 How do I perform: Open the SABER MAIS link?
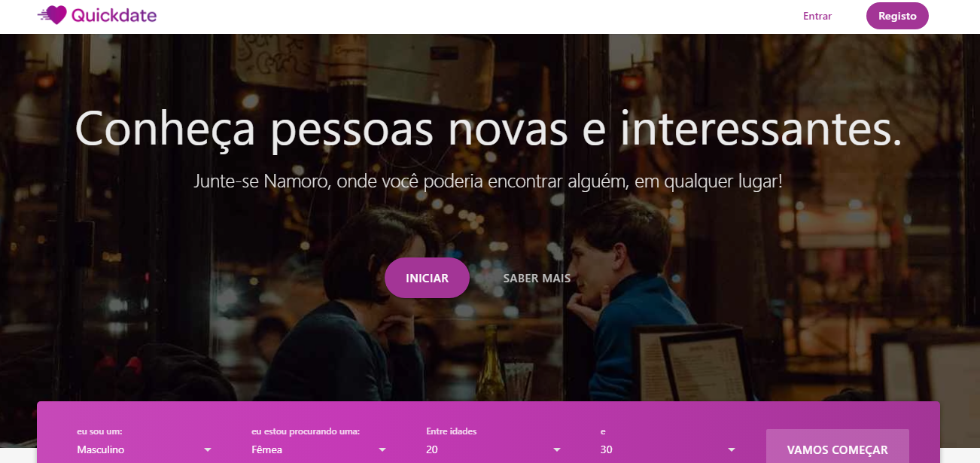pyautogui.click(x=537, y=279)
